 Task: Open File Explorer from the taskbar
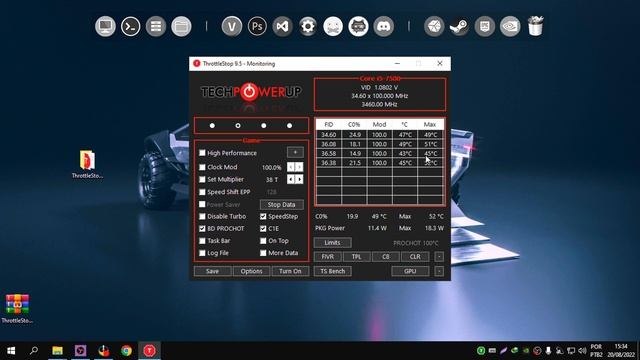(57, 351)
